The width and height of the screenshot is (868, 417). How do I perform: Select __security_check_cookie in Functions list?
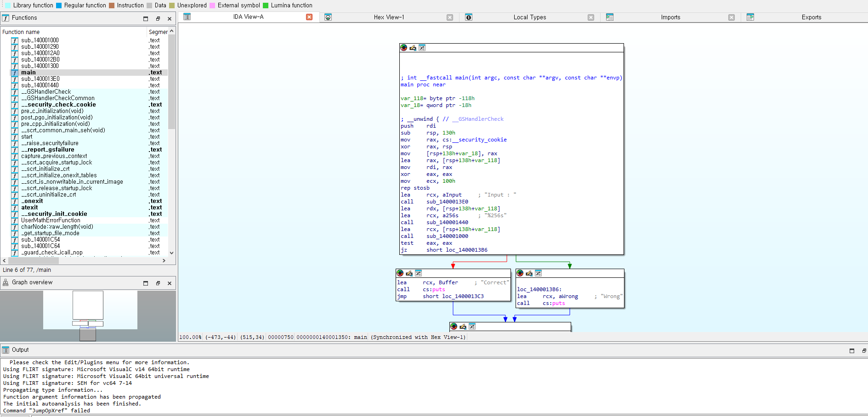click(58, 105)
